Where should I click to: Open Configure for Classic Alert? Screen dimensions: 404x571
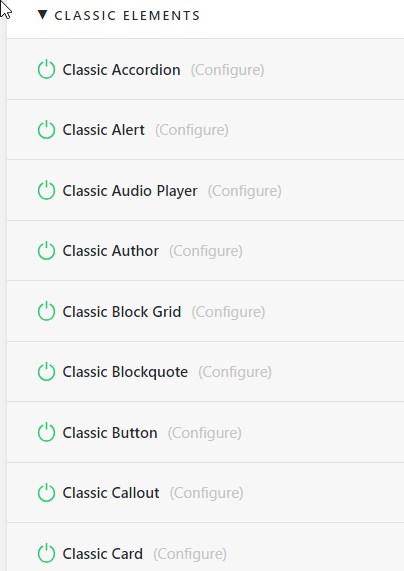[192, 130]
